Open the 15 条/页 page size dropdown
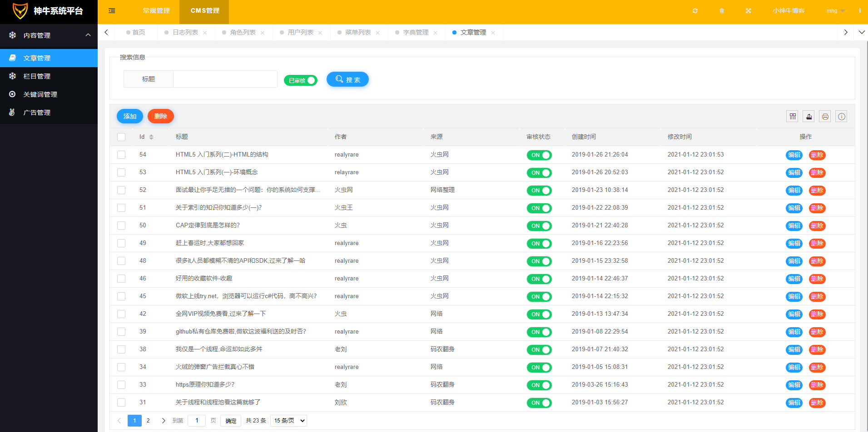 coord(288,421)
